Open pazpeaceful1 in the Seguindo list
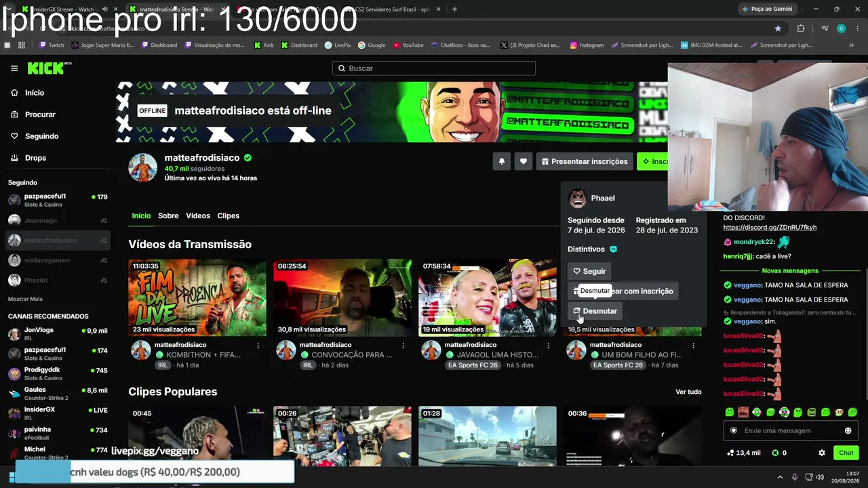Screen dimensions: 868x488 (58, 200)
